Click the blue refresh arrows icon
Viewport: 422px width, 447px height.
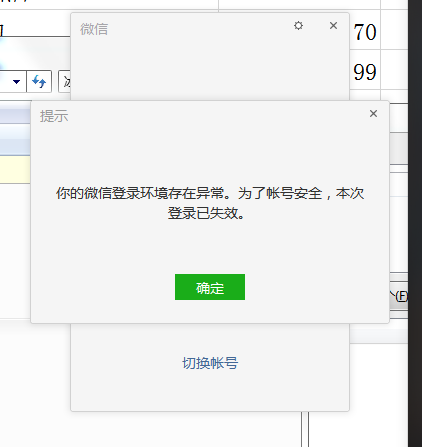[39, 81]
